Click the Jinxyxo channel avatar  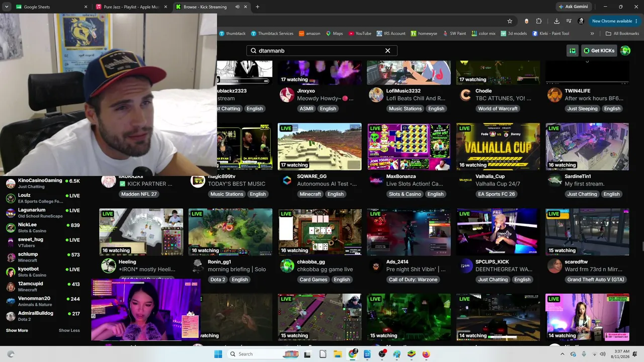pyautogui.click(x=287, y=95)
